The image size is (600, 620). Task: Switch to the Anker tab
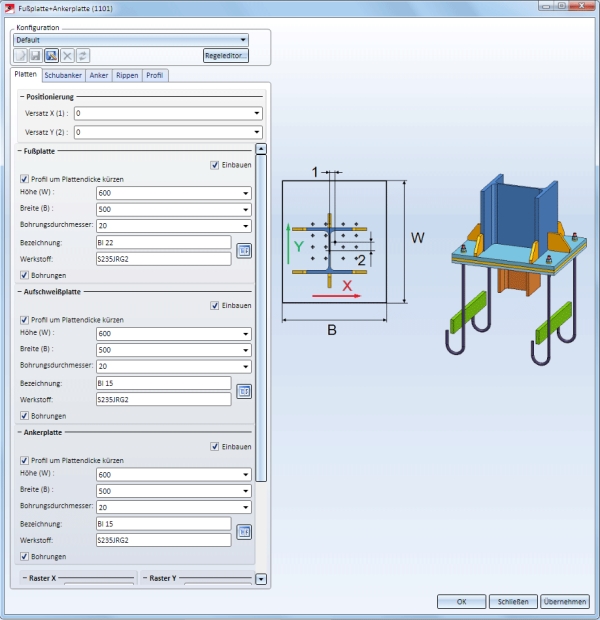[x=99, y=75]
